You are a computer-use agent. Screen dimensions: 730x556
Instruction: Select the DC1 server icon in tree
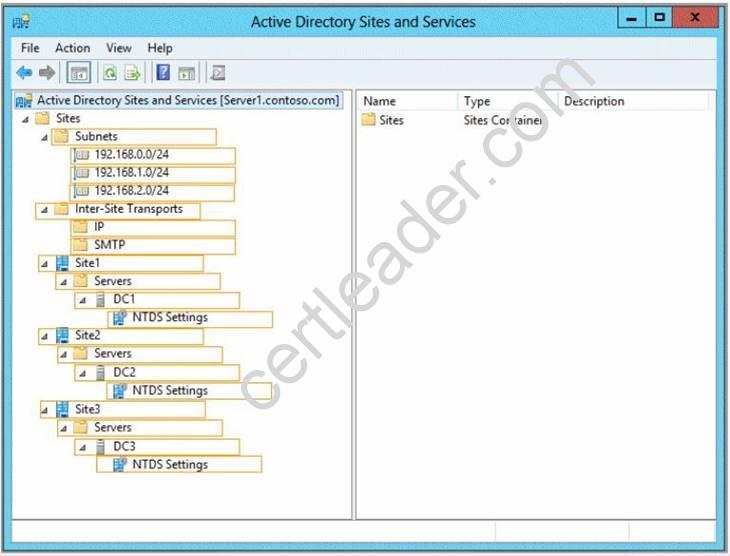[x=100, y=300]
